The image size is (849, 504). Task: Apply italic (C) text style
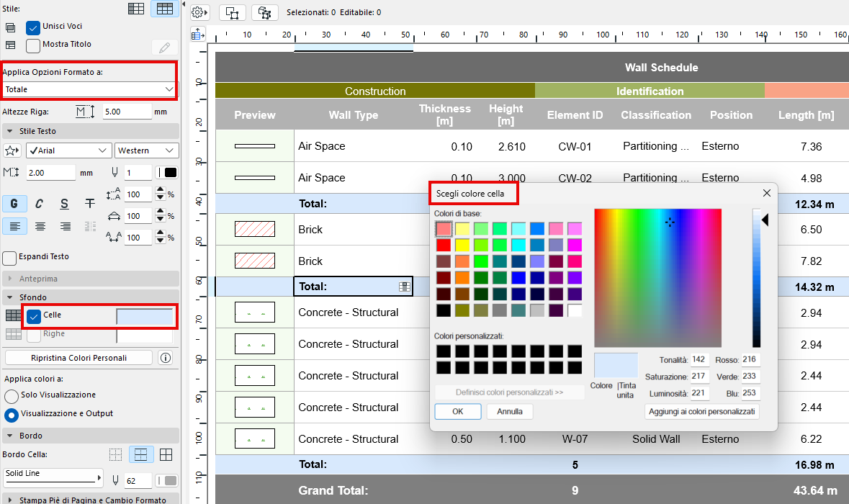[40, 204]
